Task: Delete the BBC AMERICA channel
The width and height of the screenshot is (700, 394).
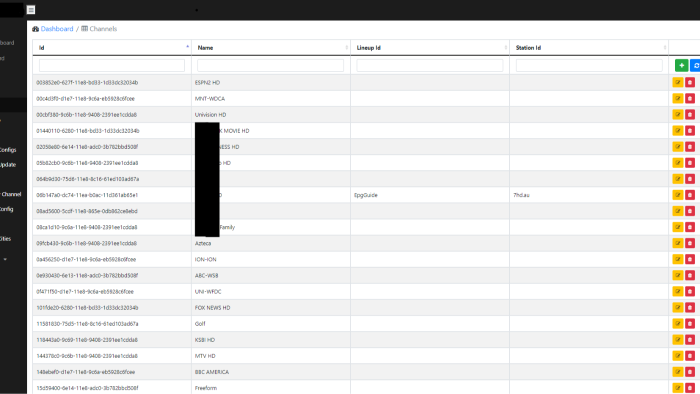Action: point(690,372)
